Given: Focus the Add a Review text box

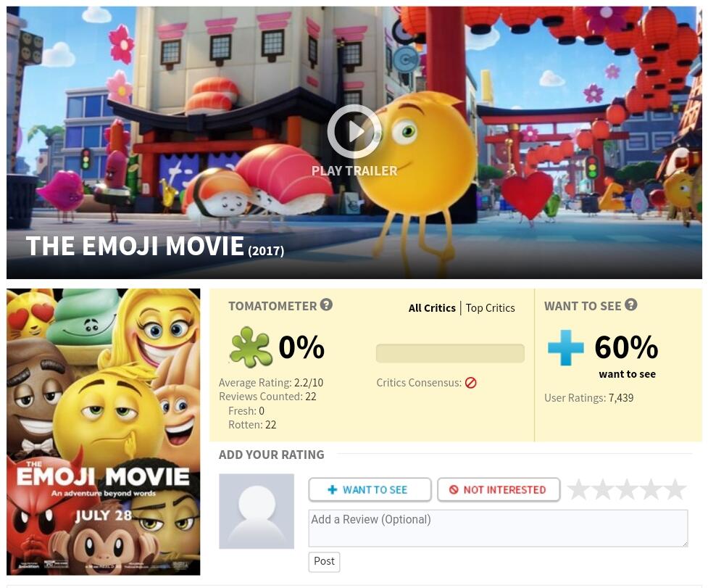Looking at the screenshot, I should (498, 529).
